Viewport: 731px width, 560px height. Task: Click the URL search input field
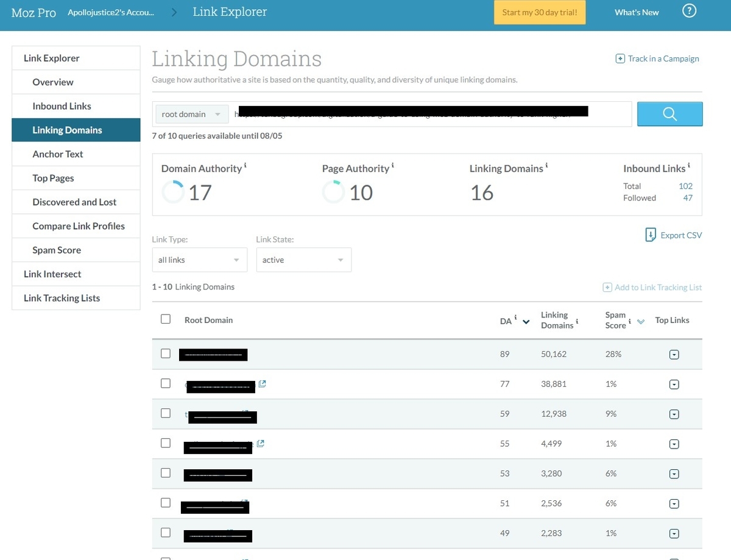(429, 114)
